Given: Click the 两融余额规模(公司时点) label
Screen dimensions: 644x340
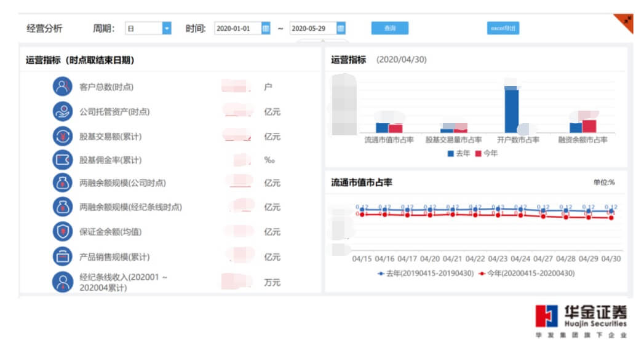Looking at the screenshot, I should coord(122,183).
